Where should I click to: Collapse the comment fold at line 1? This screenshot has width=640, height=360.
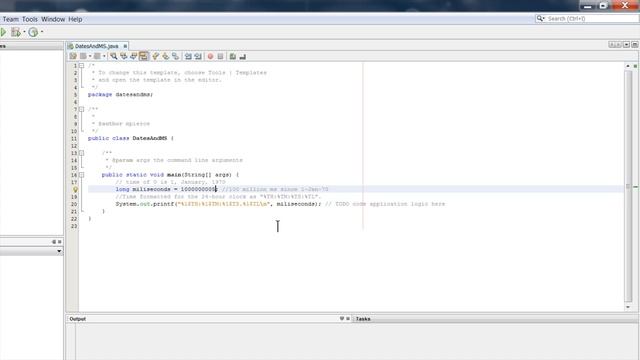(82, 65)
